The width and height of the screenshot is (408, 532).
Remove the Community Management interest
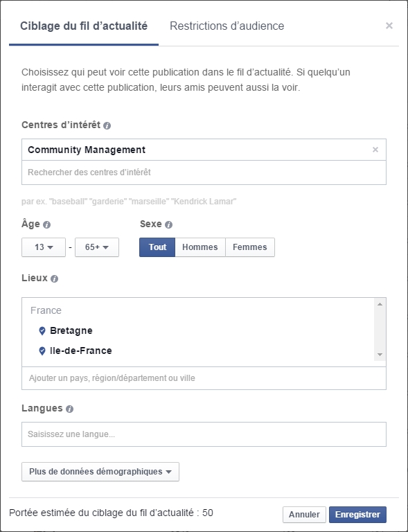tap(375, 150)
